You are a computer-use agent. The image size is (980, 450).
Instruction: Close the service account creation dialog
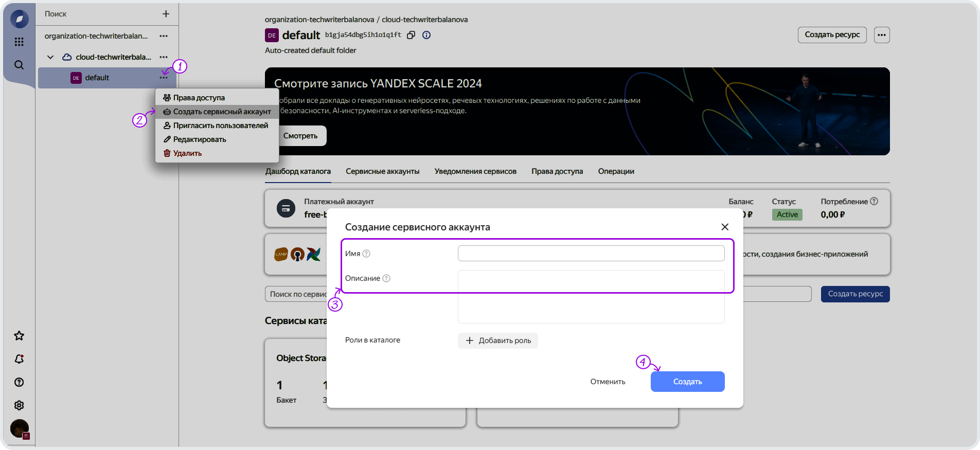[x=725, y=227]
